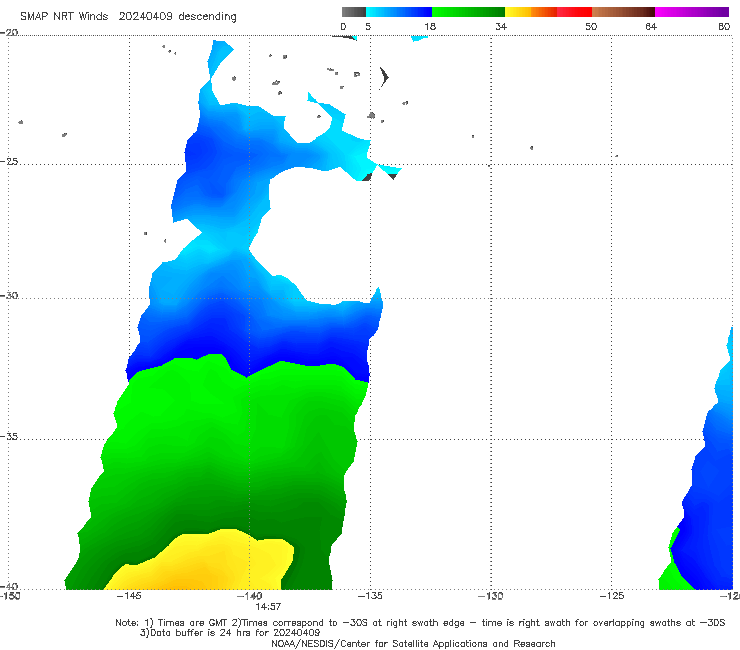Click the longitude label '-125'

coord(612,596)
